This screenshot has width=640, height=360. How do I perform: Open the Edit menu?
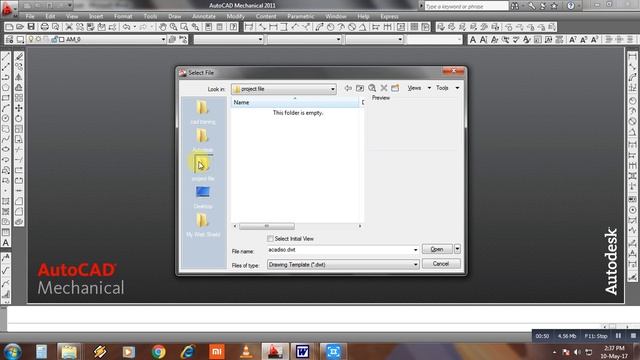coord(50,16)
